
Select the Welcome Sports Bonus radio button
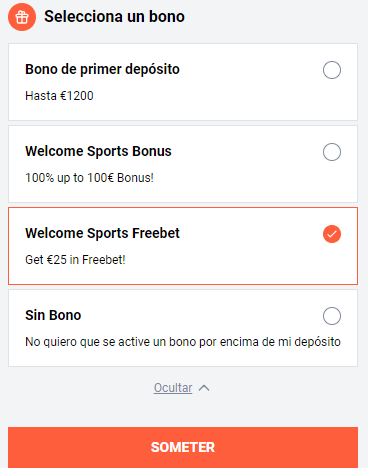pyautogui.click(x=332, y=152)
